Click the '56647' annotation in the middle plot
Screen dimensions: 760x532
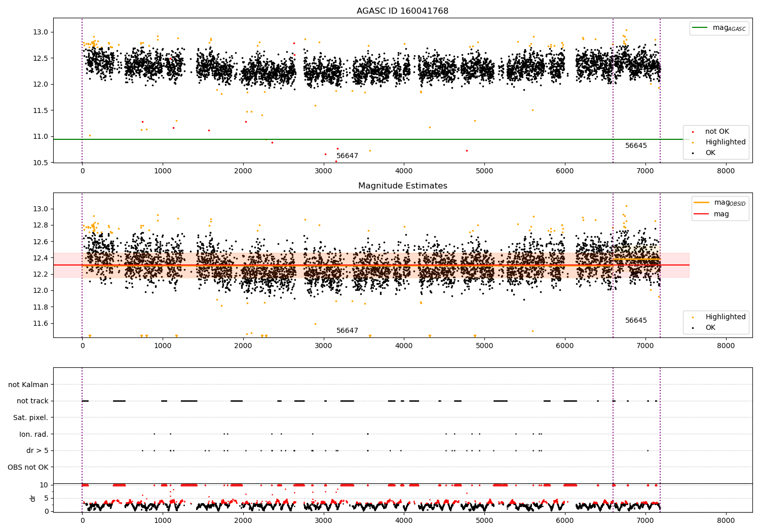[347, 331]
